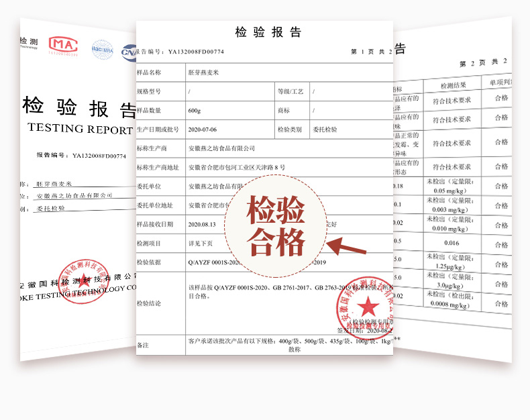Click report number YA132008FD00774 on cover page

[99, 156]
